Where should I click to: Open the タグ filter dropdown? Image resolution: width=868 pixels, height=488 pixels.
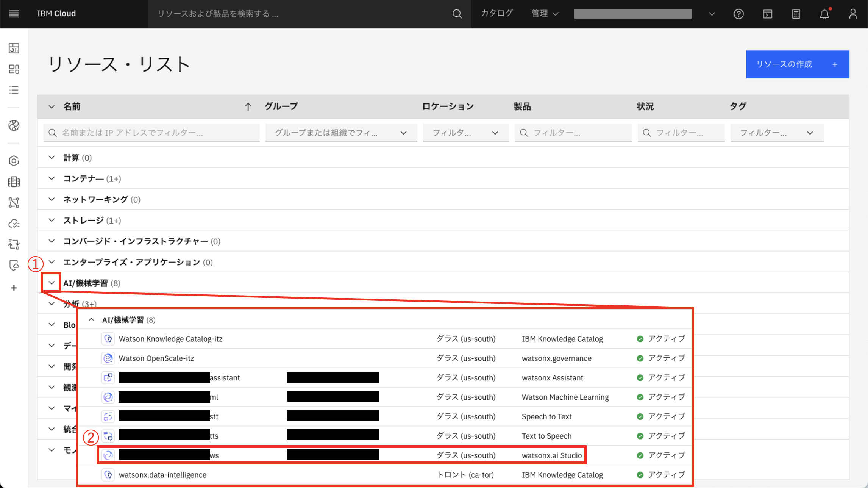[810, 133]
